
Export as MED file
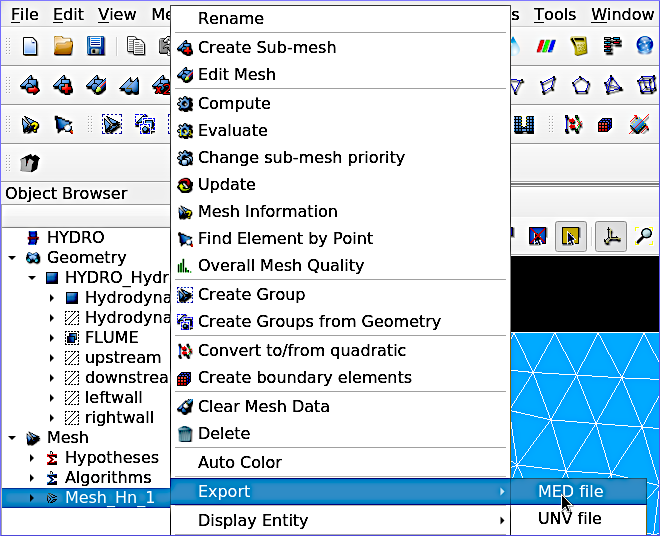point(579,491)
